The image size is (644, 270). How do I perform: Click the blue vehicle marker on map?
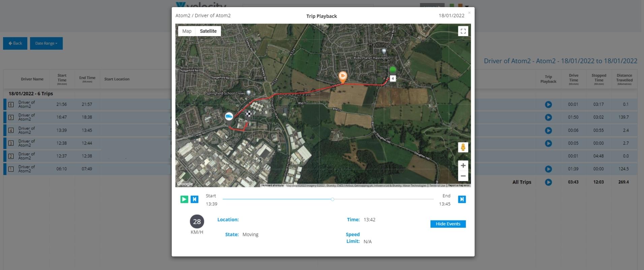[229, 116]
